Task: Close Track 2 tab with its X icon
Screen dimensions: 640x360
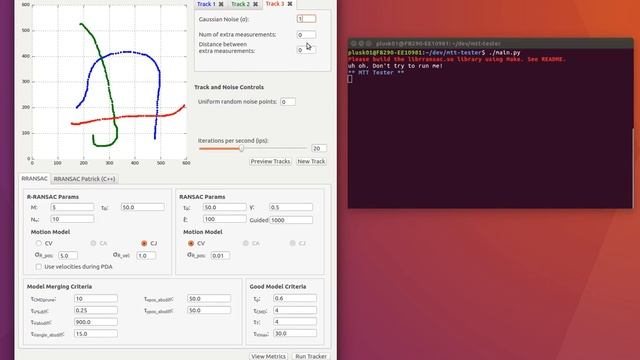Action: pos(255,4)
